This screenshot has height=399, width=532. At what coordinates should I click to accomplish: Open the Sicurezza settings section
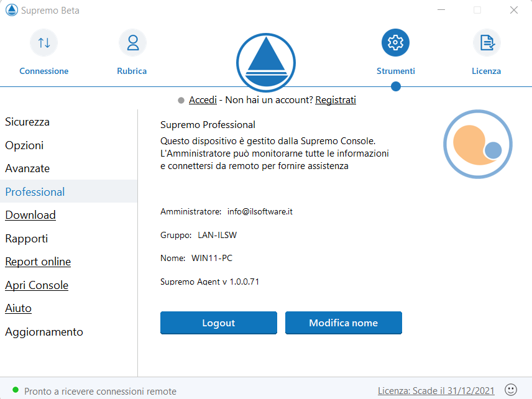[x=27, y=122]
